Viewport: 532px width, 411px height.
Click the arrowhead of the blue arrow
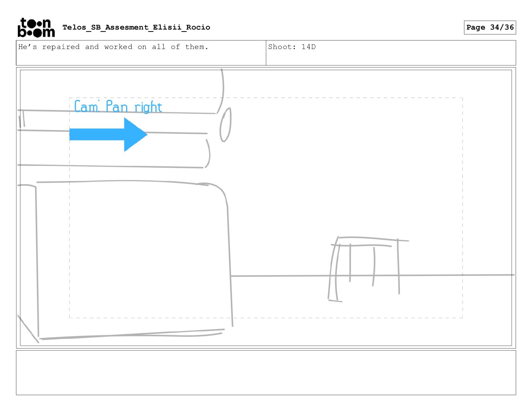[x=136, y=134]
